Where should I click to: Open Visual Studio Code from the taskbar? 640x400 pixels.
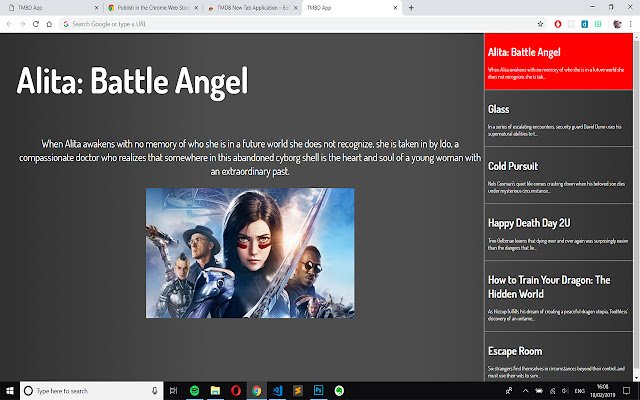pyautogui.click(x=277, y=391)
